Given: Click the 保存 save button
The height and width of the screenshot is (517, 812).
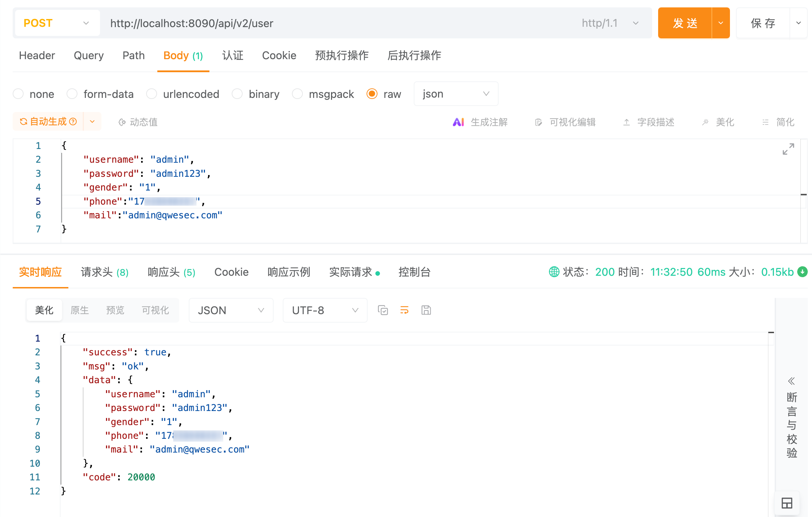Looking at the screenshot, I should click(x=763, y=23).
